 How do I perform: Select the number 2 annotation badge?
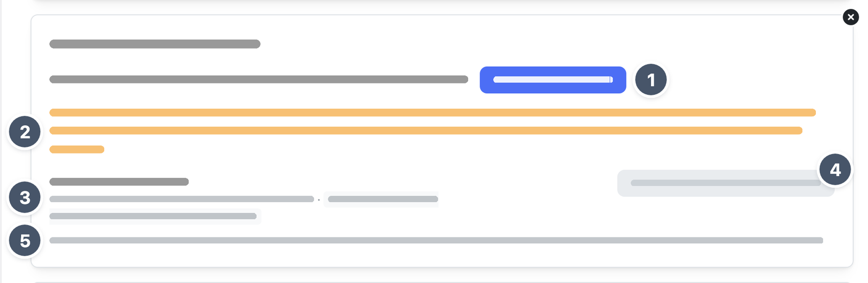click(x=25, y=132)
